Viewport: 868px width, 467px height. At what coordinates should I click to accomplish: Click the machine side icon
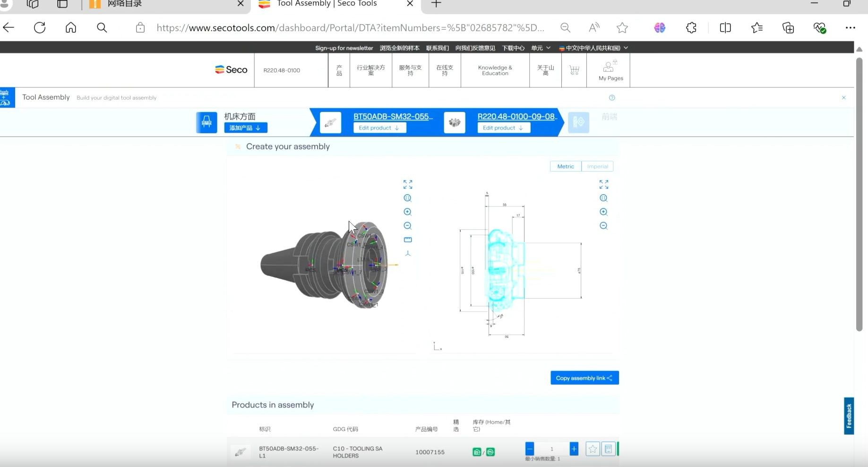pyautogui.click(x=206, y=122)
